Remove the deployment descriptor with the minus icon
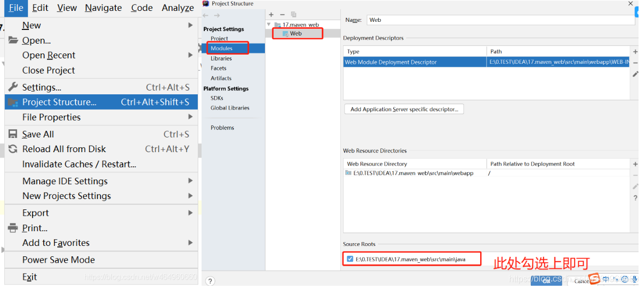The height and width of the screenshot is (289, 644). (635, 63)
